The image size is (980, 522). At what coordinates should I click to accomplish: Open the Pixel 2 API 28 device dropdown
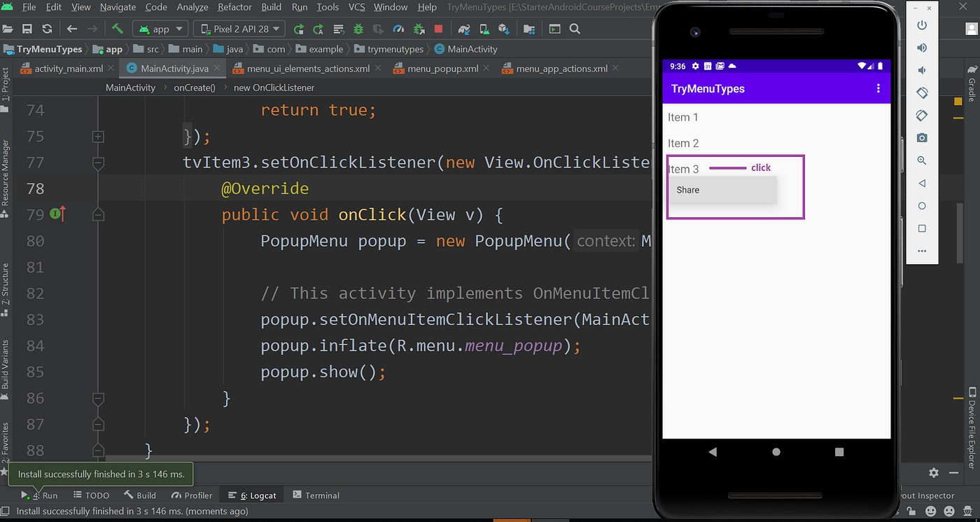coord(239,29)
